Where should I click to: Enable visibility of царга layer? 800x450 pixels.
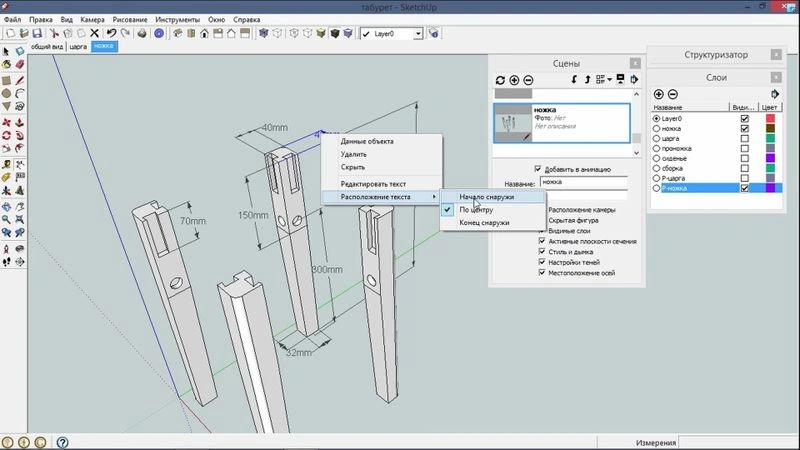pyautogui.click(x=745, y=138)
